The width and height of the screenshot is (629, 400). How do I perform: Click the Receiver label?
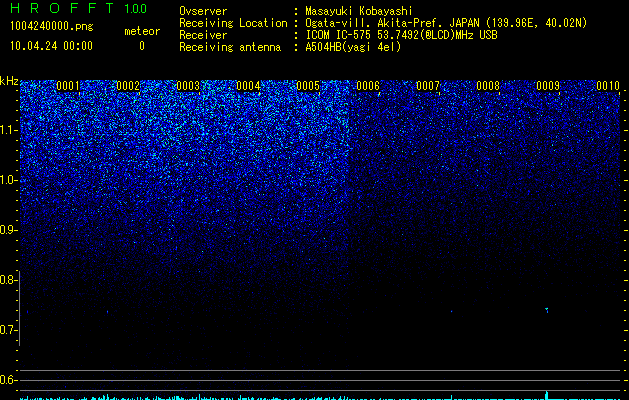coord(203,35)
